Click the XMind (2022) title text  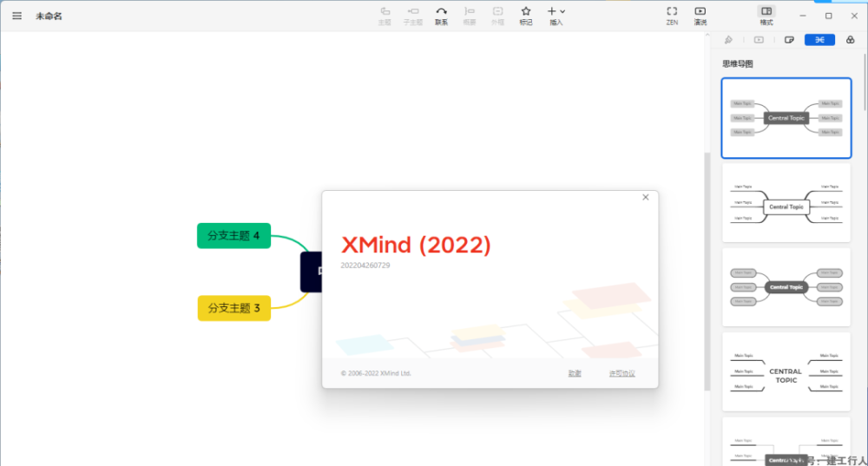(416, 246)
